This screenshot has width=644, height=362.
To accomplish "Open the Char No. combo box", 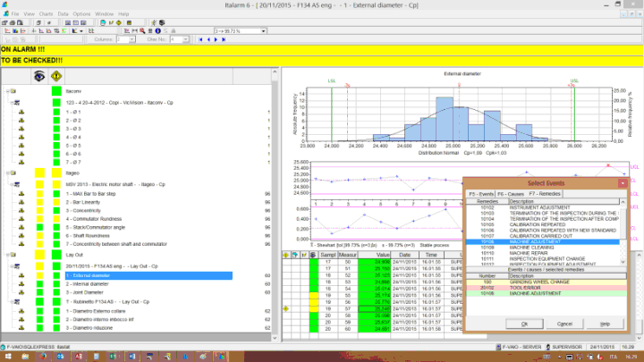I will (186, 39).
